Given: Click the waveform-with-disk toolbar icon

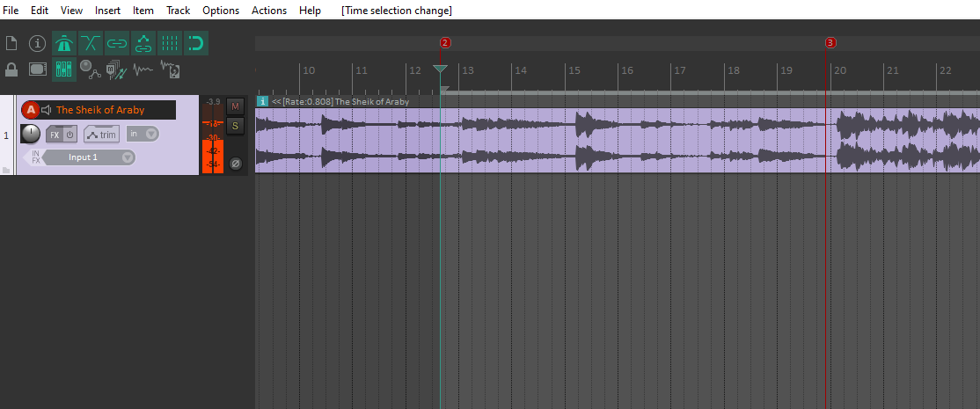Looking at the screenshot, I should point(171,69).
